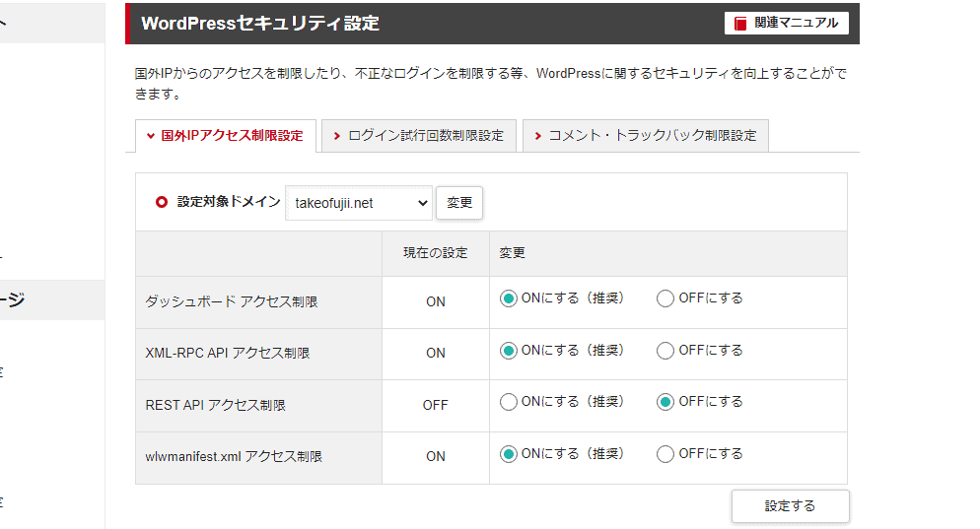Click ON current setting for wlwmanifest.xml row

click(x=436, y=456)
